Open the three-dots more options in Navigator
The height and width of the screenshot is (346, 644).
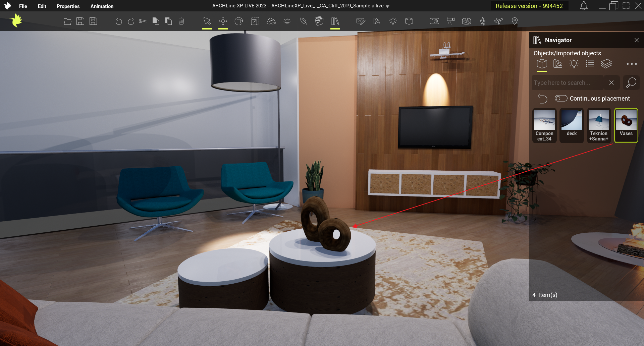pyautogui.click(x=632, y=64)
